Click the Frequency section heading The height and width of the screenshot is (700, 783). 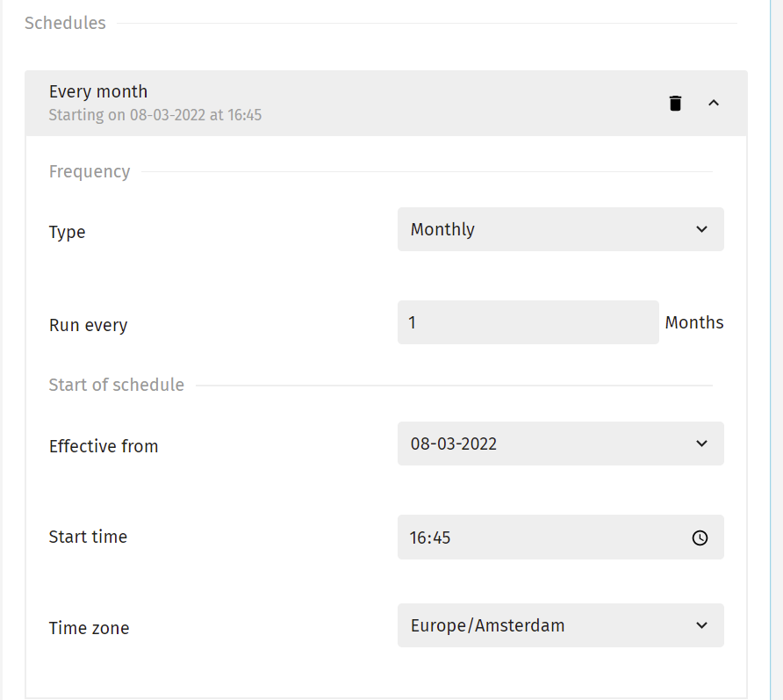coord(90,171)
